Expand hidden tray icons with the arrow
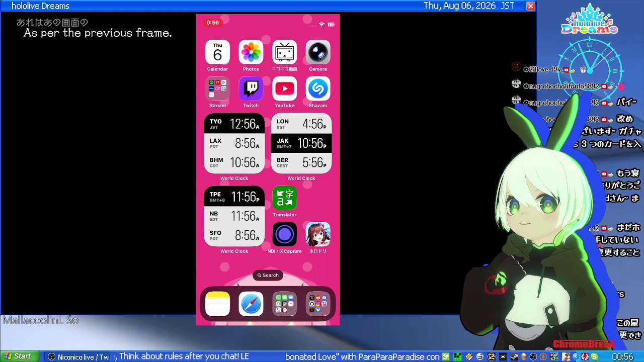Image resolution: width=644 pixels, height=362 pixels. (x=576, y=356)
